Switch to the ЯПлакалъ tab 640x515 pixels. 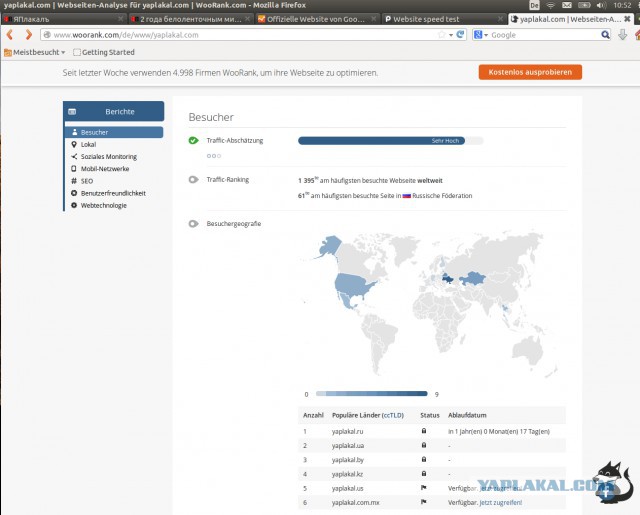click(x=63, y=19)
